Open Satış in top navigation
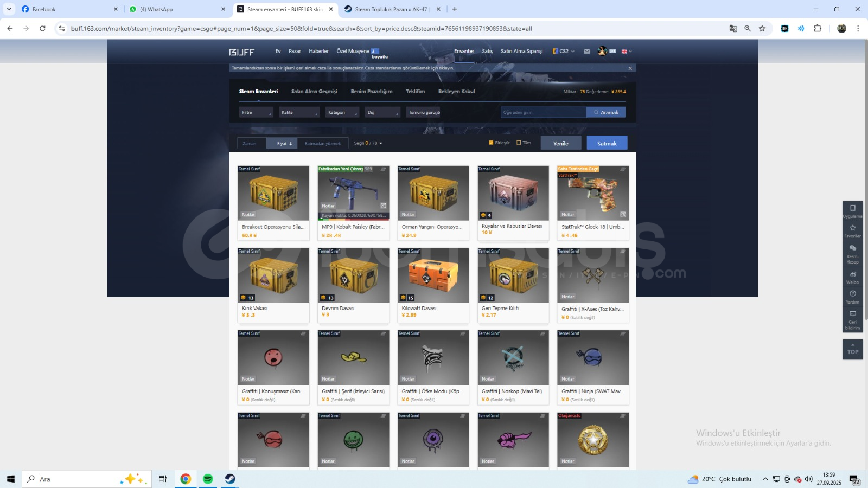The height and width of the screenshot is (488, 868). [487, 51]
